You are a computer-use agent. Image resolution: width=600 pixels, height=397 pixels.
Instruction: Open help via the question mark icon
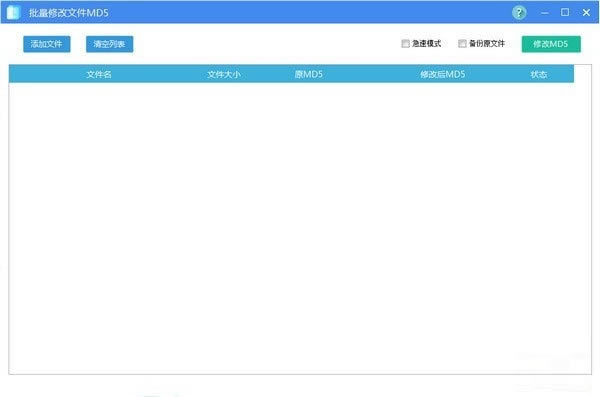click(x=519, y=13)
